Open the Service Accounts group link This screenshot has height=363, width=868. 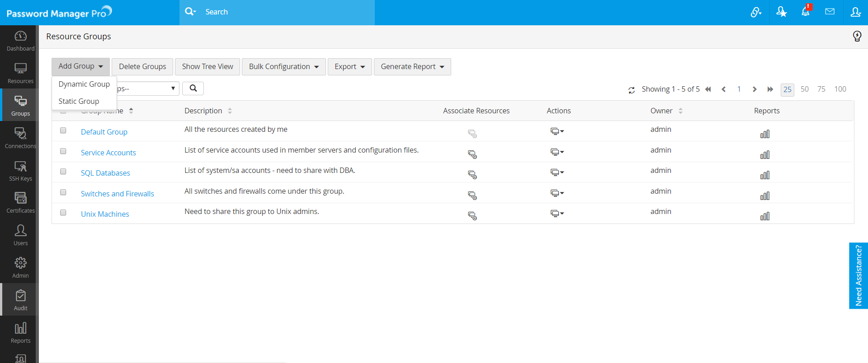[108, 153]
